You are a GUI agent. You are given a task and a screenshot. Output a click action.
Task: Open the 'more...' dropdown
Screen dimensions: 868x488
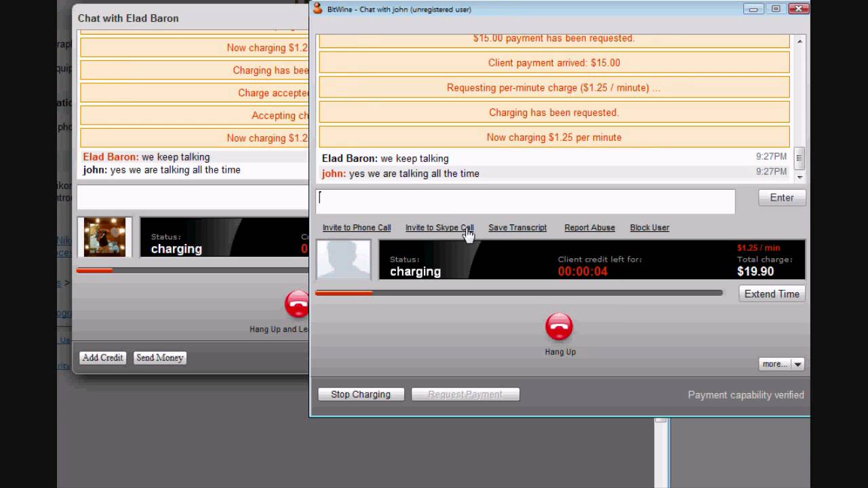781,364
